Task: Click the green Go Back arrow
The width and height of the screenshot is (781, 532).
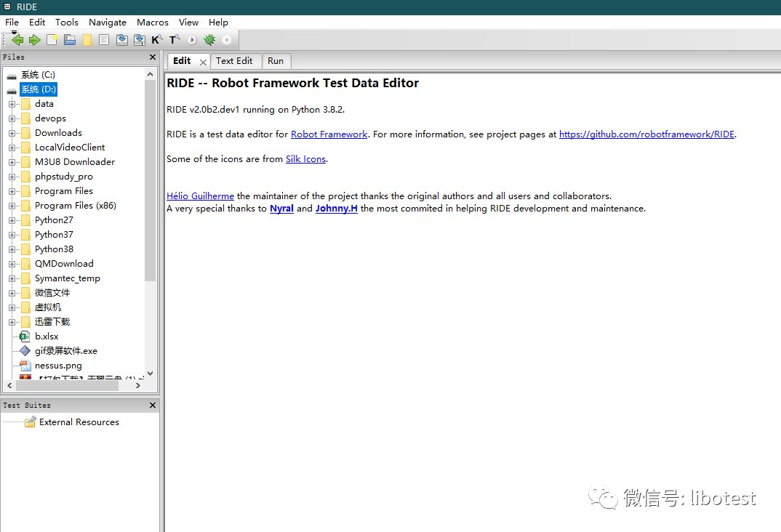Action: [17, 40]
